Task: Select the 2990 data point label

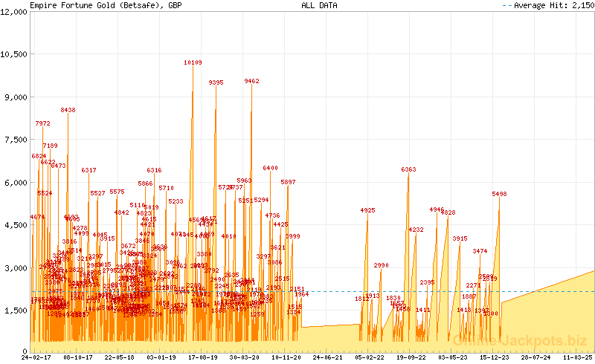Action: click(x=381, y=265)
